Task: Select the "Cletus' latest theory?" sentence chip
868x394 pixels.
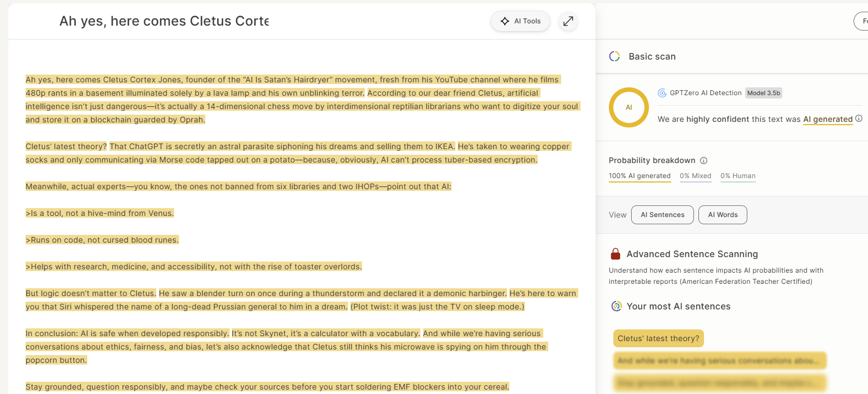Action: (658, 338)
